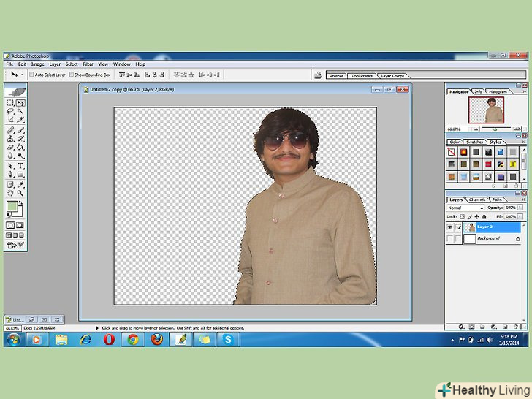Open the Styles panel options menu
The height and width of the screenshot is (399, 532).
(x=524, y=142)
